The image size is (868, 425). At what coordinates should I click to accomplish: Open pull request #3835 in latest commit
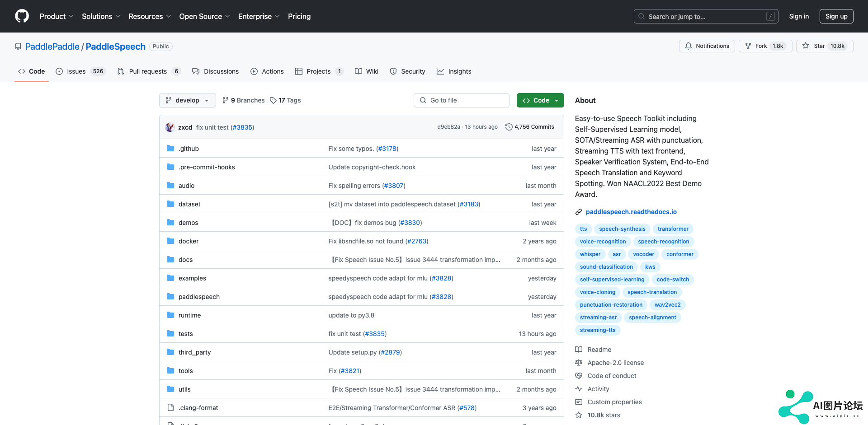242,127
